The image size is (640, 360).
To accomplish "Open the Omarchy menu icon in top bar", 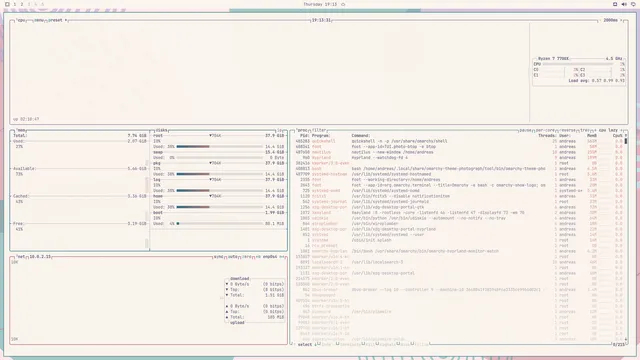I will point(7,4).
